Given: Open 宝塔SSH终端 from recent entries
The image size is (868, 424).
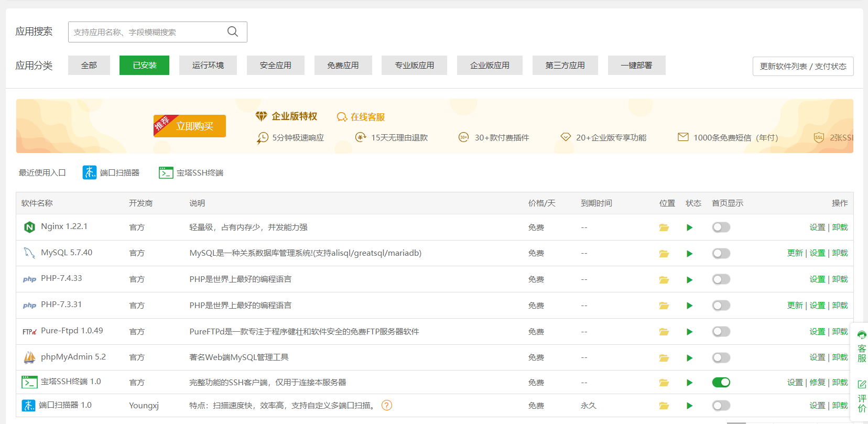Looking at the screenshot, I should pyautogui.click(x=191, y=172).
